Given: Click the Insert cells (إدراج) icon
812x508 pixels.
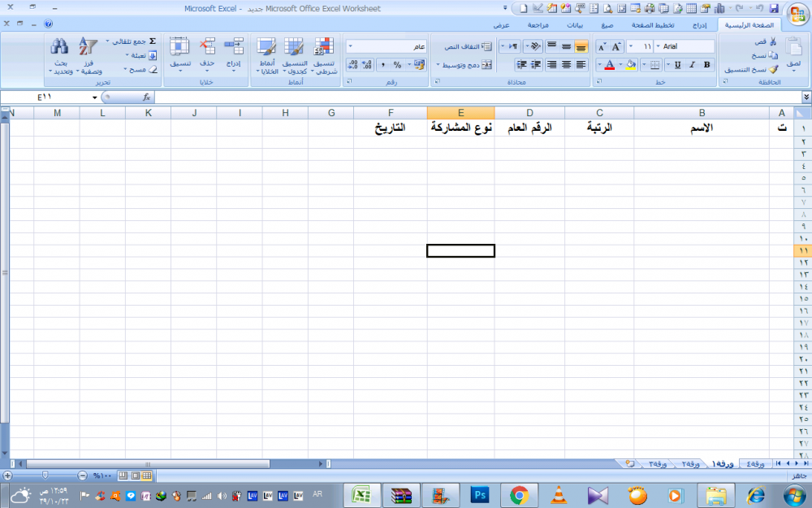Looking at the screenshot, I should tap(233, 47).
